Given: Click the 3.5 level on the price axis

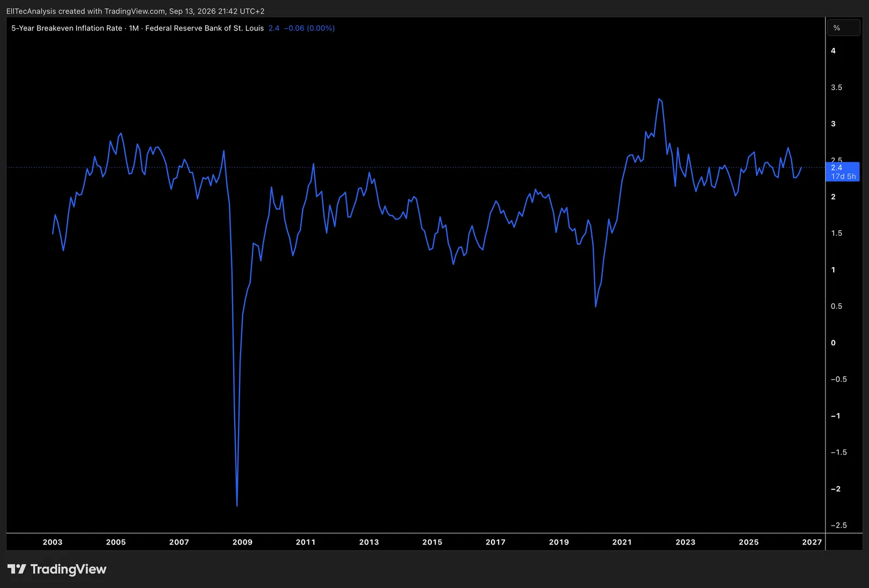Looking at the screenshot, I should (x=836, y=87).
